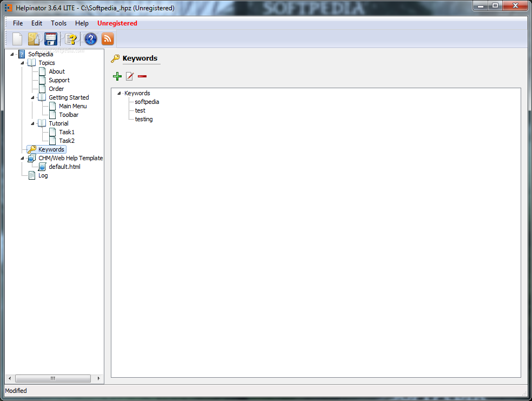Click the Task2 page icon
The image size is (532, 401).
click(x=52, y=141)
